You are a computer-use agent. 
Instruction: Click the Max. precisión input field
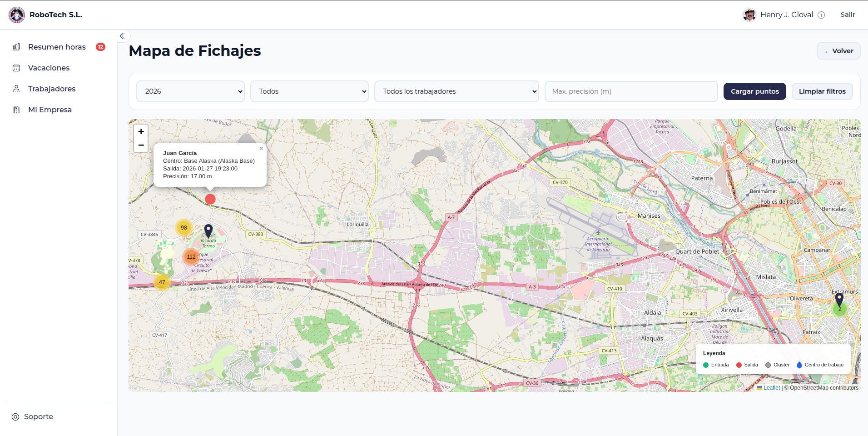click(x=631, y=91)
